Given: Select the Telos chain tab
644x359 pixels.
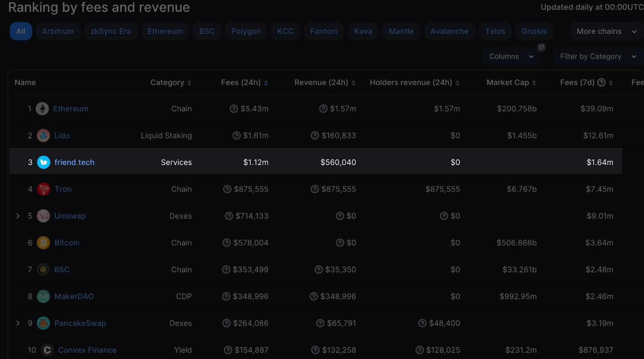Looking at the screenshot, I should pos(495,31).
